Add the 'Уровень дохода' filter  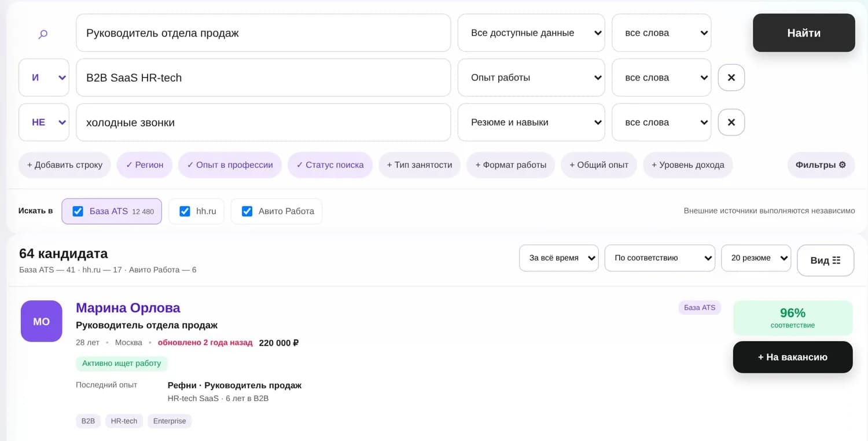click(688, 165)
